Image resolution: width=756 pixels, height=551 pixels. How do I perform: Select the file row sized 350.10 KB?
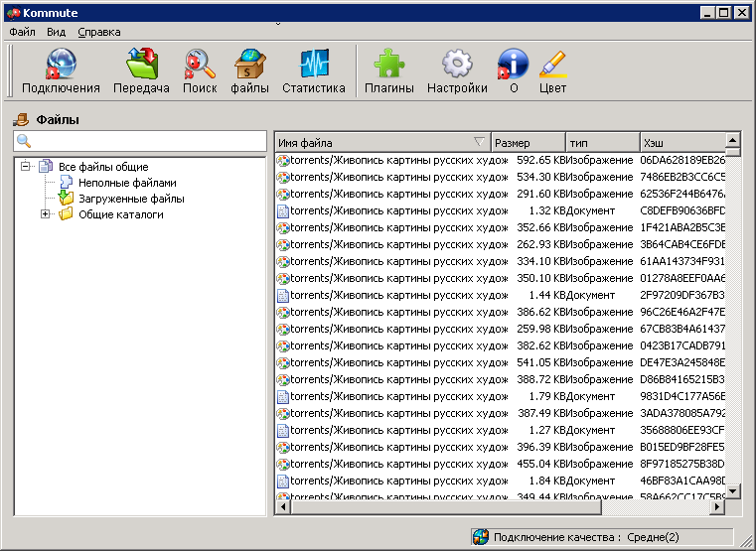(x=501, y=278)
